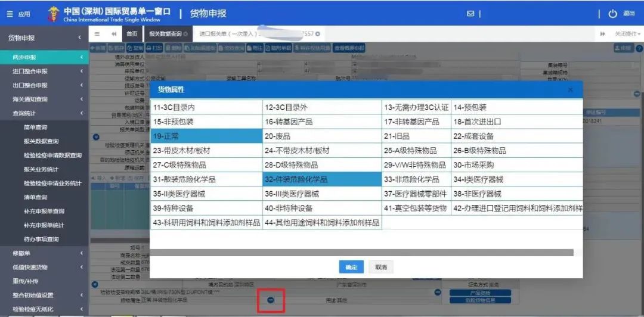Click the tab bar collapse menu icon
Screen dimensions: 644x317
point(97,34)
